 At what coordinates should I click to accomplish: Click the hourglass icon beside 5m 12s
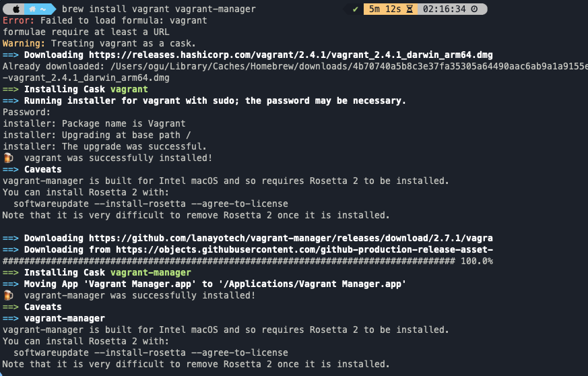(410, 9)
